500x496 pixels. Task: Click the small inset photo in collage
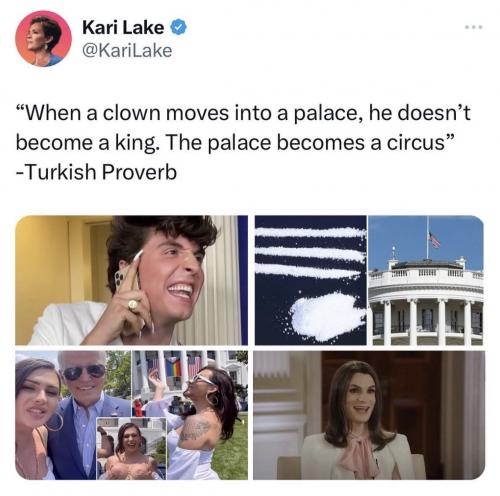tap(131, 448)
